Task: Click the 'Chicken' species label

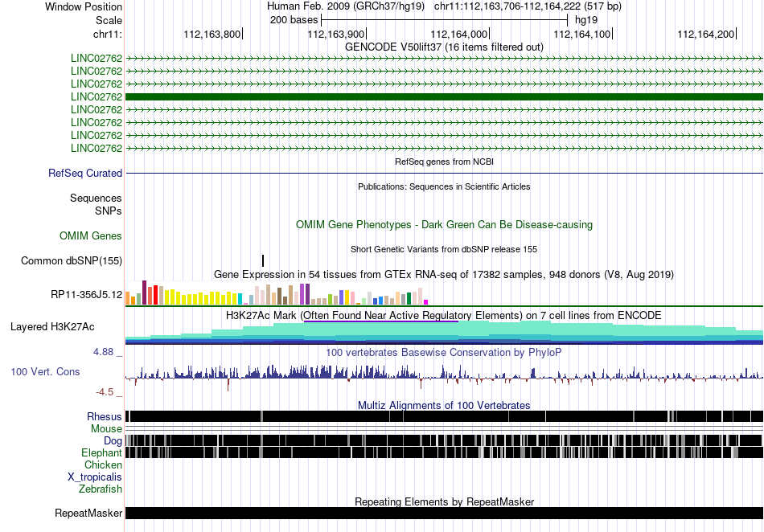Action: (x=103, y=464)
